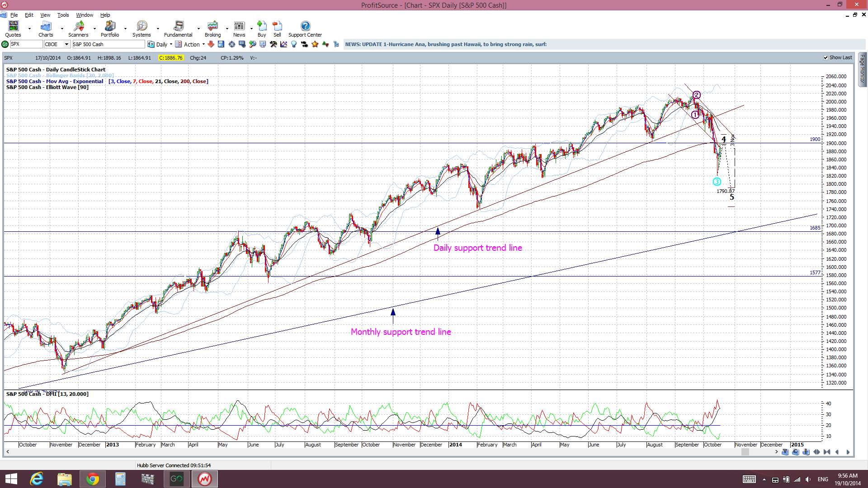
Task: Click the favorites star icon
Action: [315, 44]
